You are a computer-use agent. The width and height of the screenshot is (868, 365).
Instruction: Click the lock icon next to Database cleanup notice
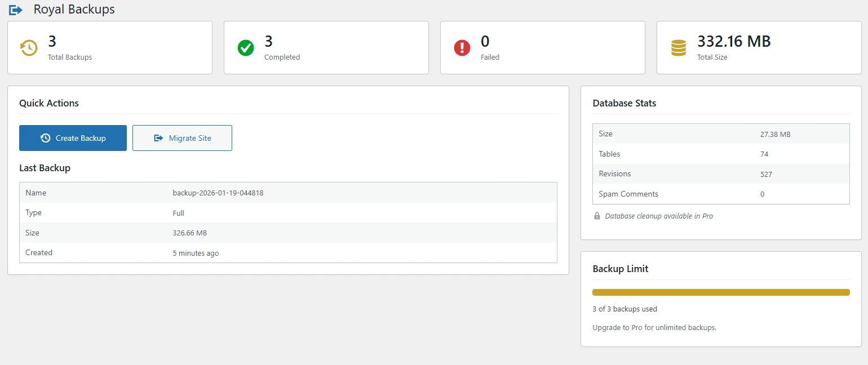[597, 216]
